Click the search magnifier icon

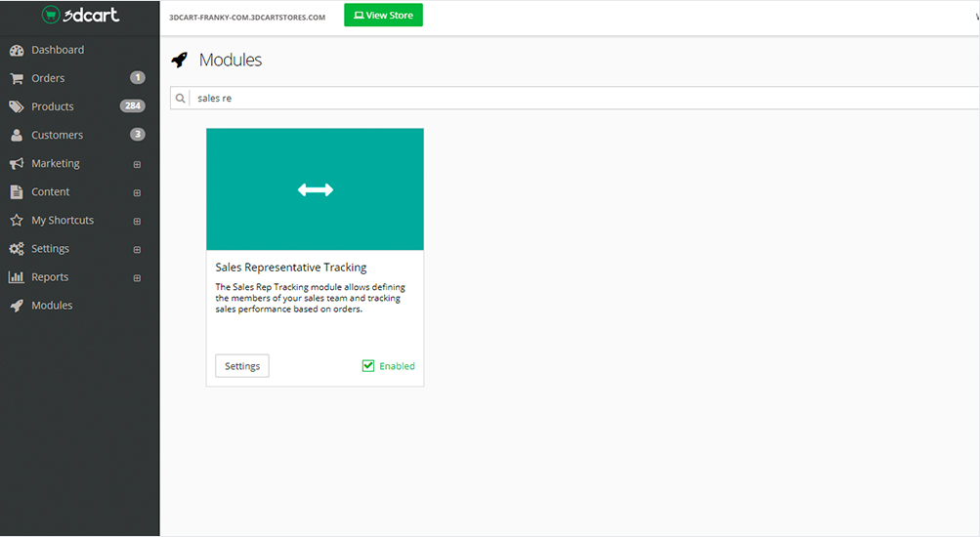pyautogui.click(x=181, y=99)
